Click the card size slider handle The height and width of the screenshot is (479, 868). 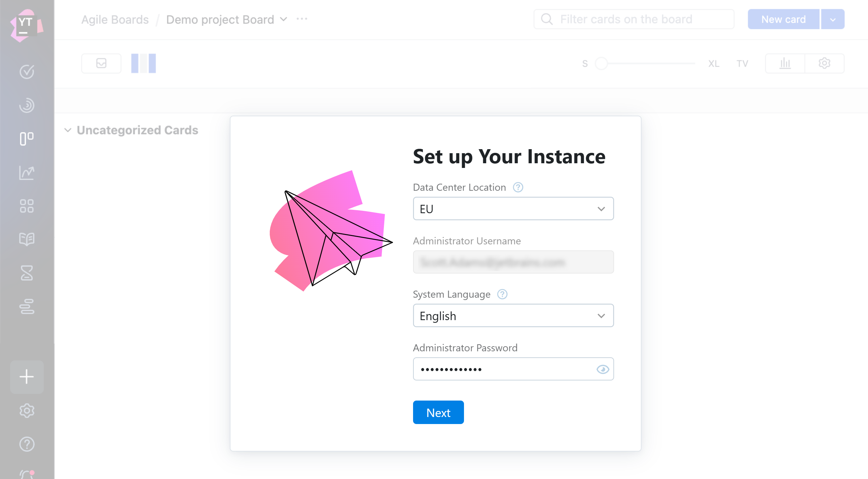coord(601,63)
